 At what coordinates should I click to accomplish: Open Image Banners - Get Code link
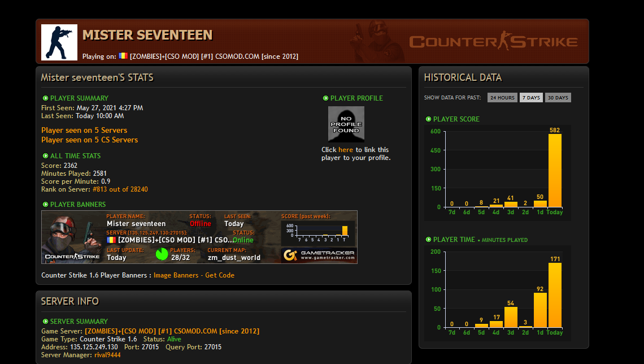(194, 275)
